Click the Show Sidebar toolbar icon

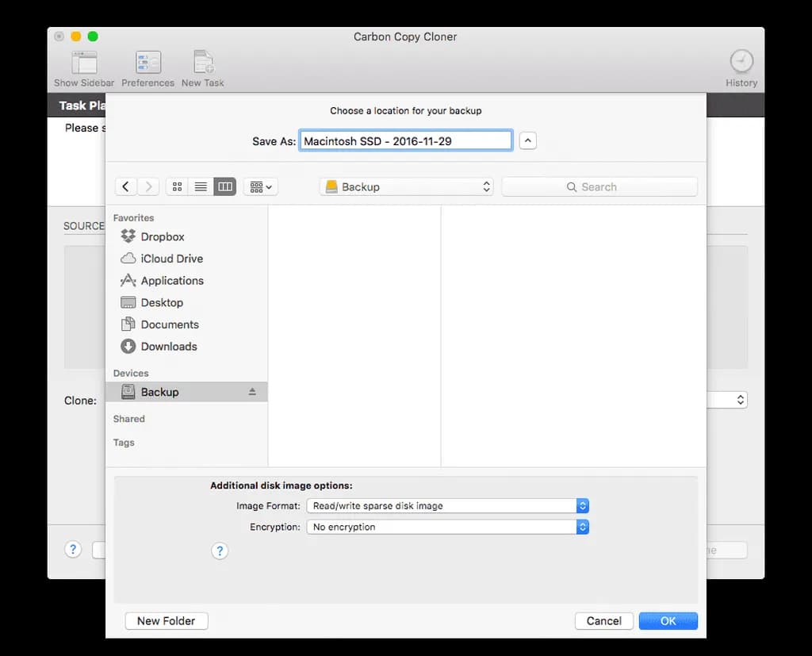84,63
